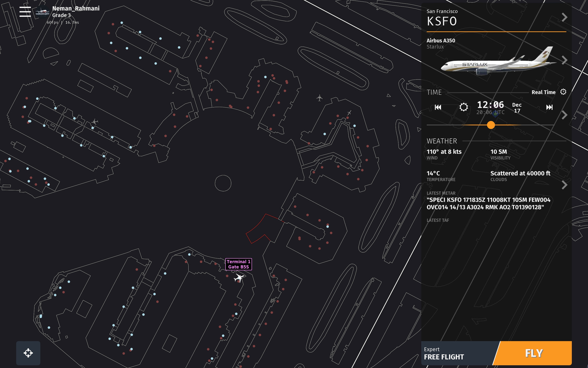Image resolution: width=588 pixels, height=368 pixels.
Task: Click the Neman_Rahmani profile name
Action: (x=76, y=9)
